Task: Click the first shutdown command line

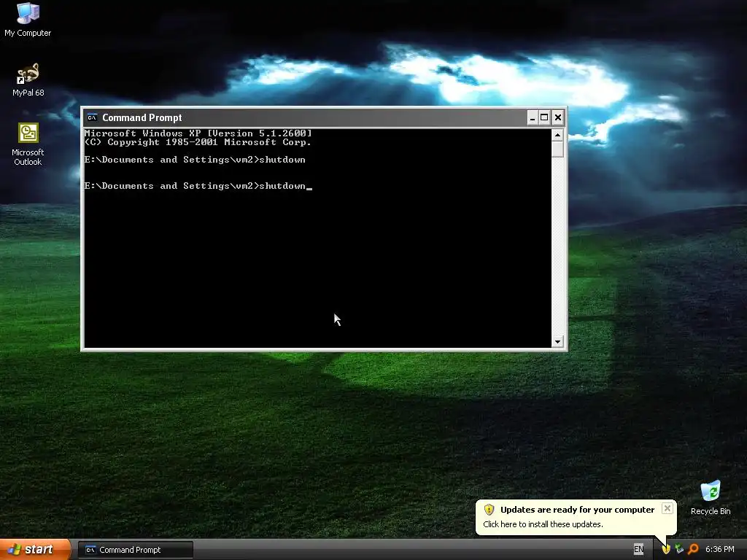Action: [x=195, y=160]
